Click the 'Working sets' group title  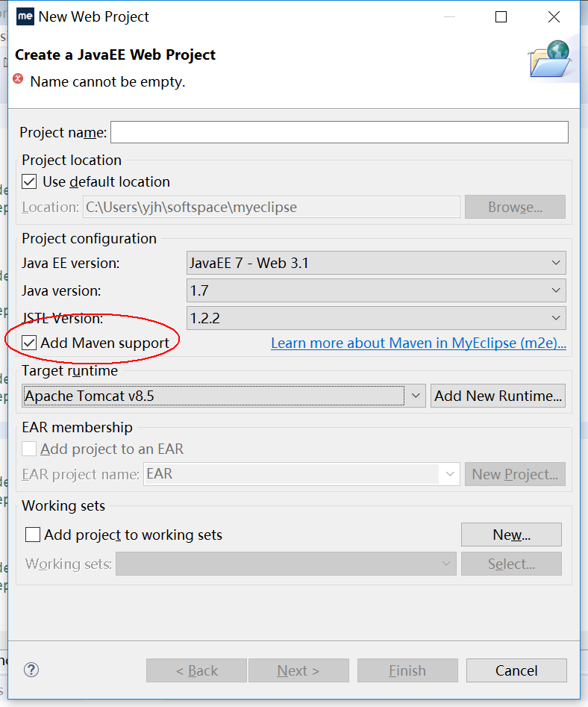[x=63, y=506]
